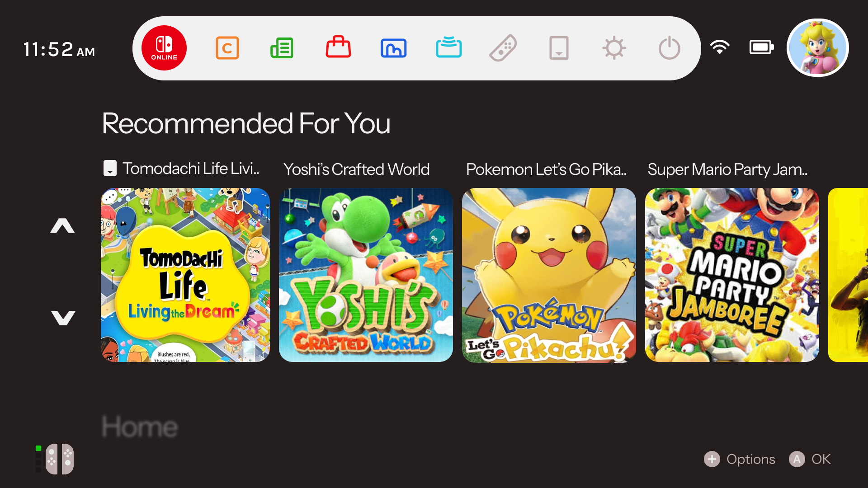The image size is (868, 488).
Task: Select the partially visible yellow game tile
Action: pyautogui.click(x=848, y=275)
